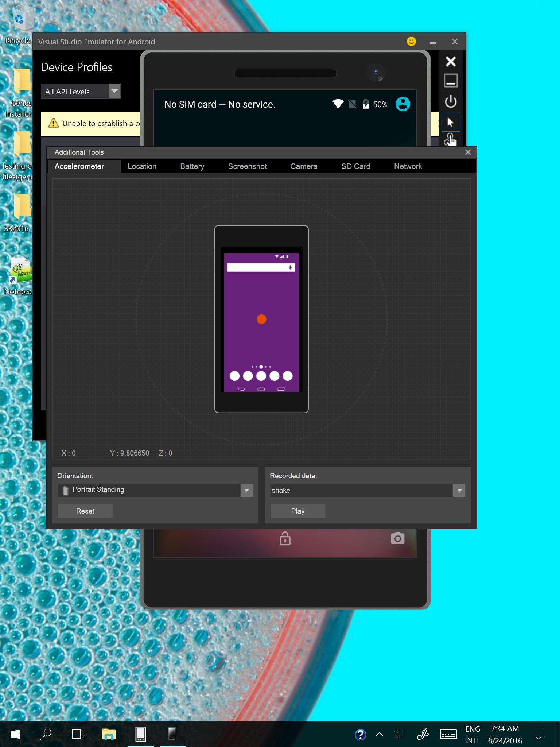
Task: Click the Play recorded data button
Action: coord(297,511)
